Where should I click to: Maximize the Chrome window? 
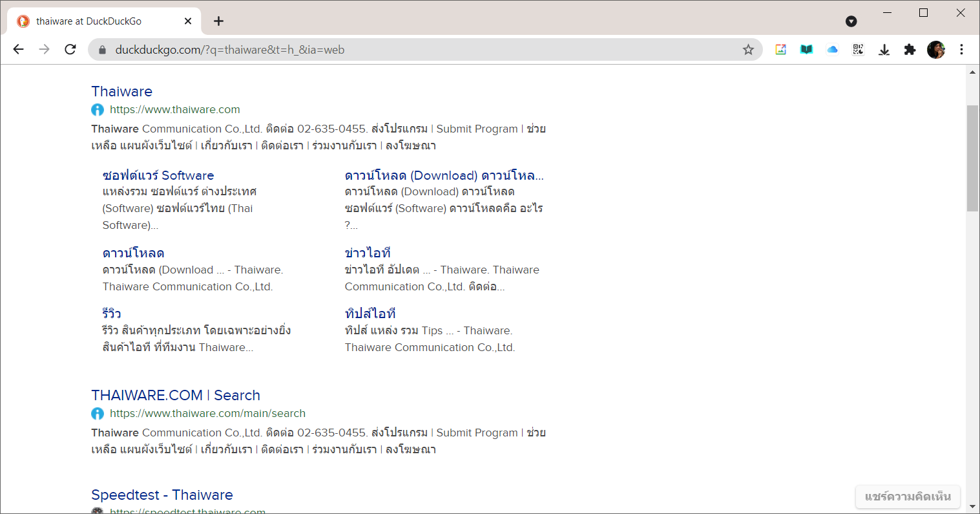coord(924,13)
